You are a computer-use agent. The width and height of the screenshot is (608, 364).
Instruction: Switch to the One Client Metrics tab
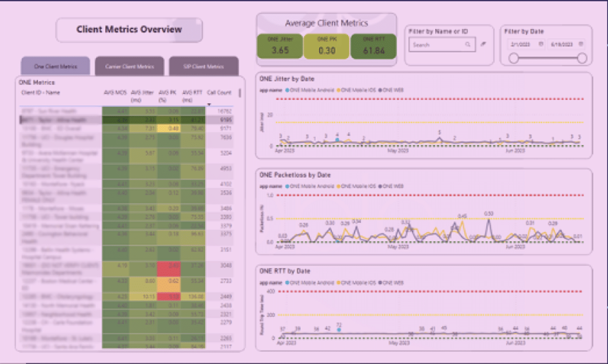click(55, 66)
